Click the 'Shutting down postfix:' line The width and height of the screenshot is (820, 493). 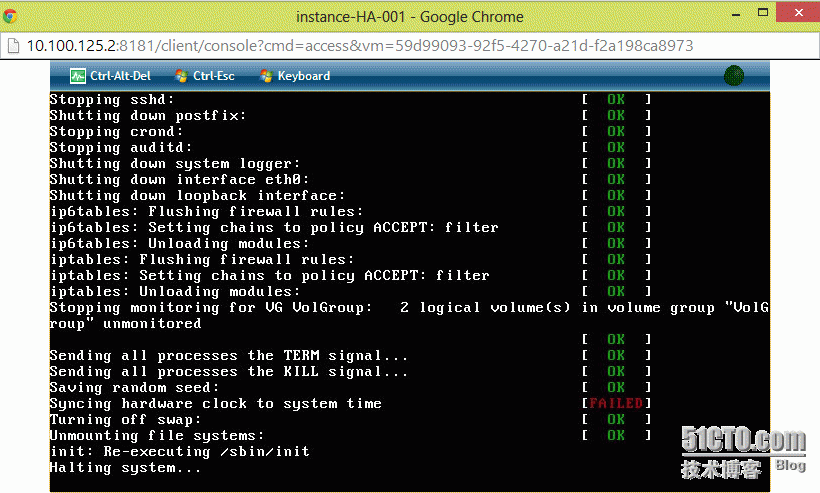point(147,116)
